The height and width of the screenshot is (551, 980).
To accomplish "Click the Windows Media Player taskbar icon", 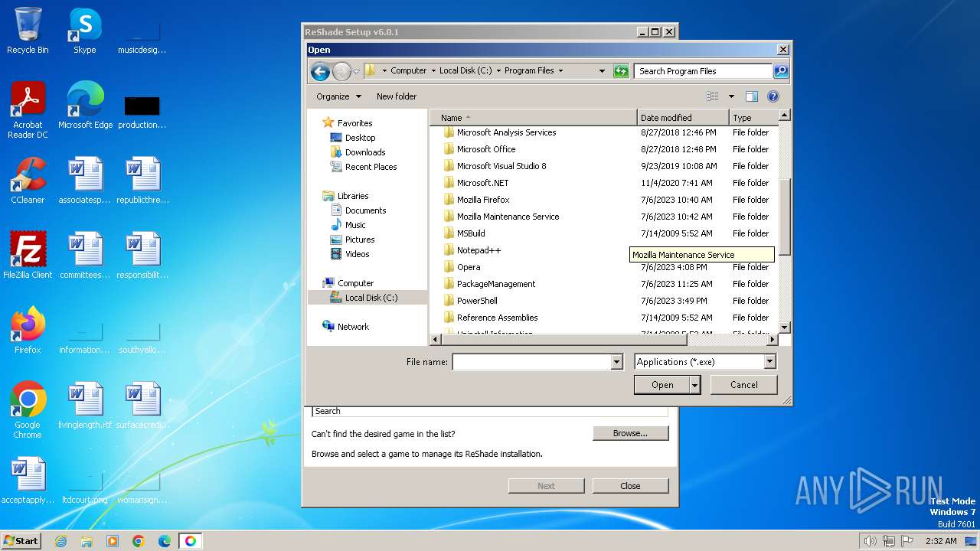I will tap(113, 541).
